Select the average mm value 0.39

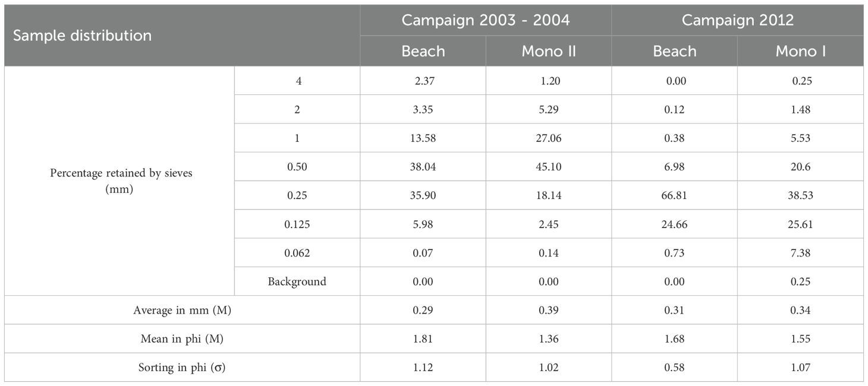[548, 310]
